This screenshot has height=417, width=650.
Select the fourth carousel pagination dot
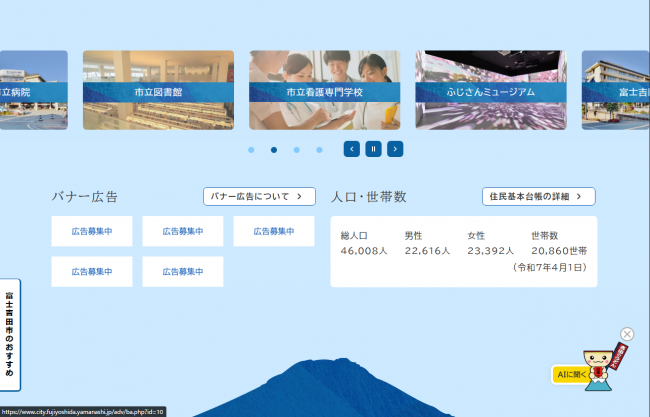pyautogui.click(x=320, y=150)
